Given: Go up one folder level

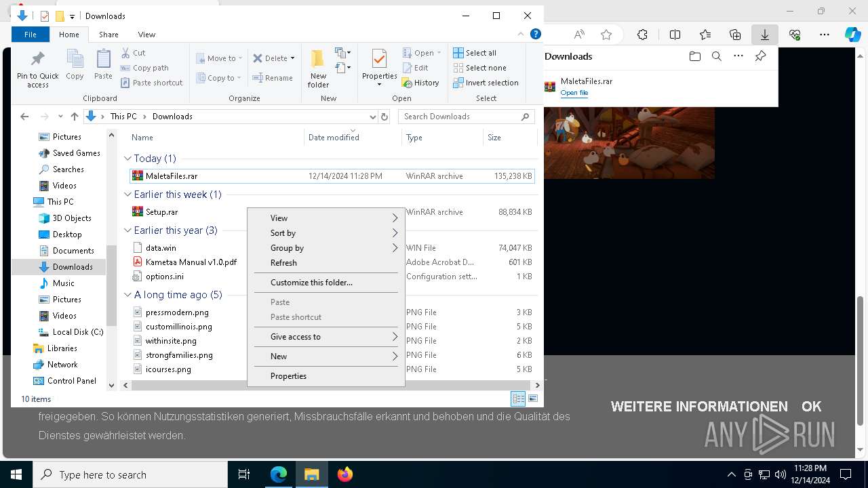Looking at the screenshot, I should click(75, 117).
